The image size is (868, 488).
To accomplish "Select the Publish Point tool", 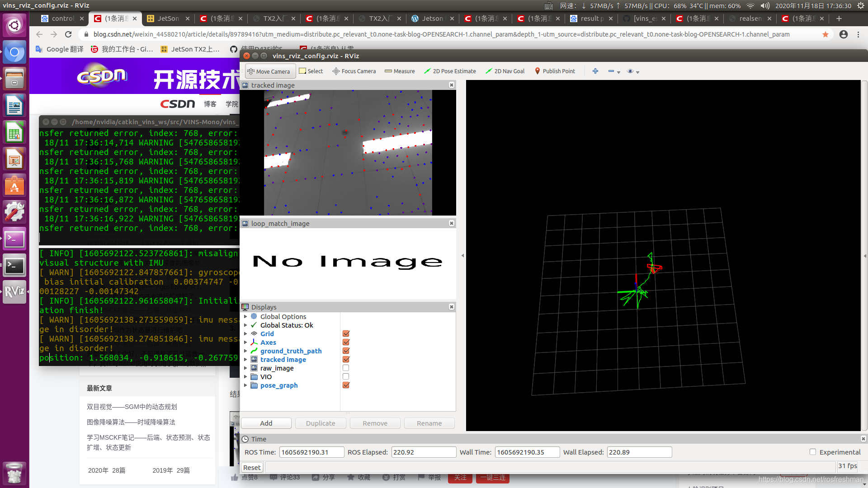I will pos(554,71).
